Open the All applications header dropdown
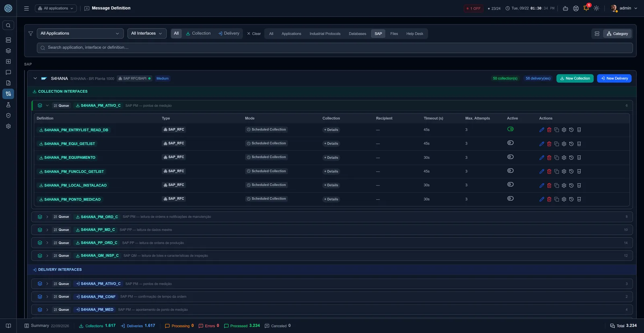644x333 pixels. click(x=56, y=8)
